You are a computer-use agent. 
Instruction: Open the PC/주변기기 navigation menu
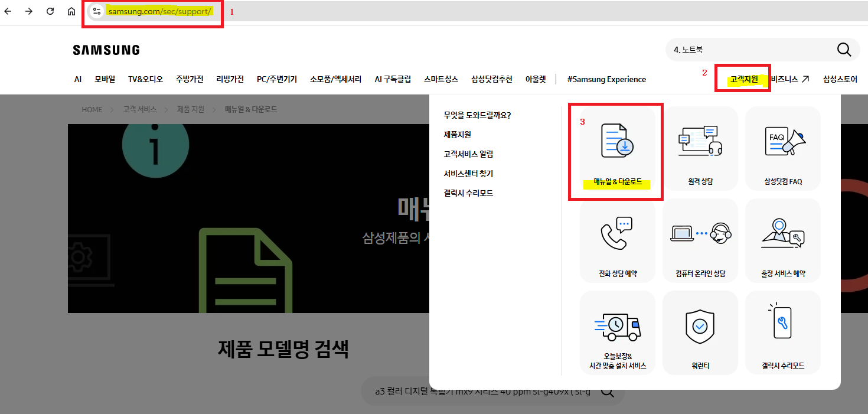pyautogui.click(x=277, y=79)
